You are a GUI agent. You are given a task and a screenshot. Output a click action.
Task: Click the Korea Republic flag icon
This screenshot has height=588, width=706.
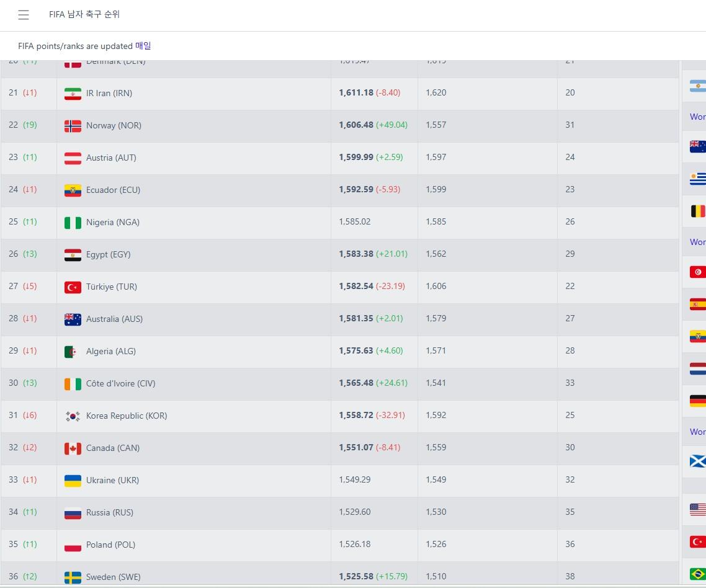73,416
